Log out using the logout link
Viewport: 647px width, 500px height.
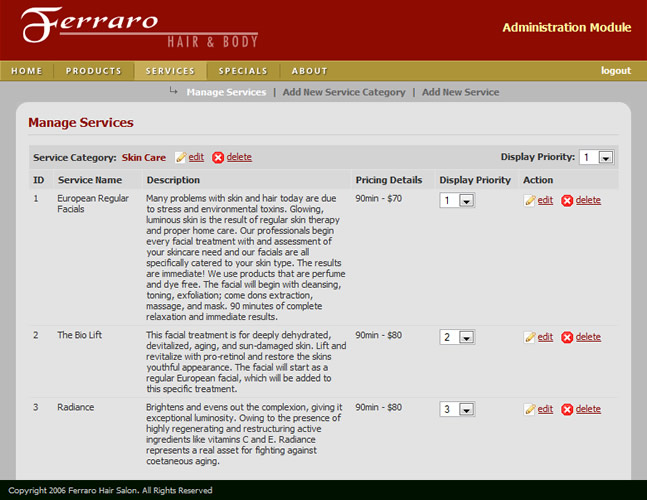tap(616, 71)
